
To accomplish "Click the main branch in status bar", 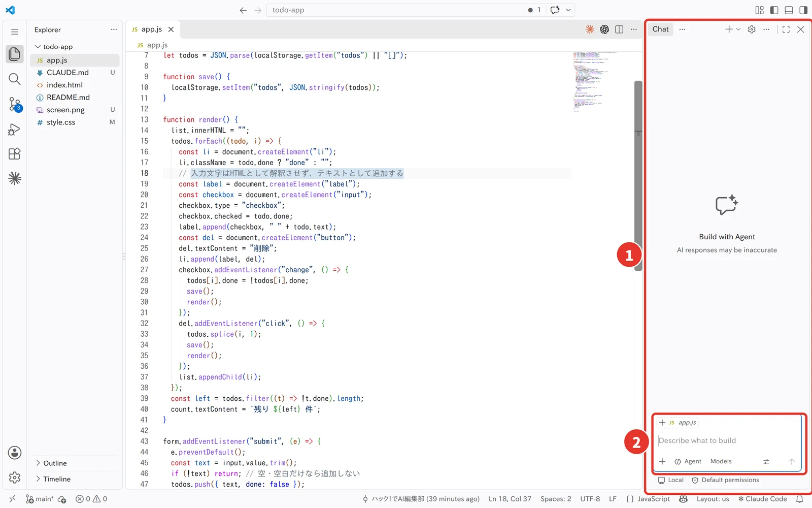I will point(40,499).
